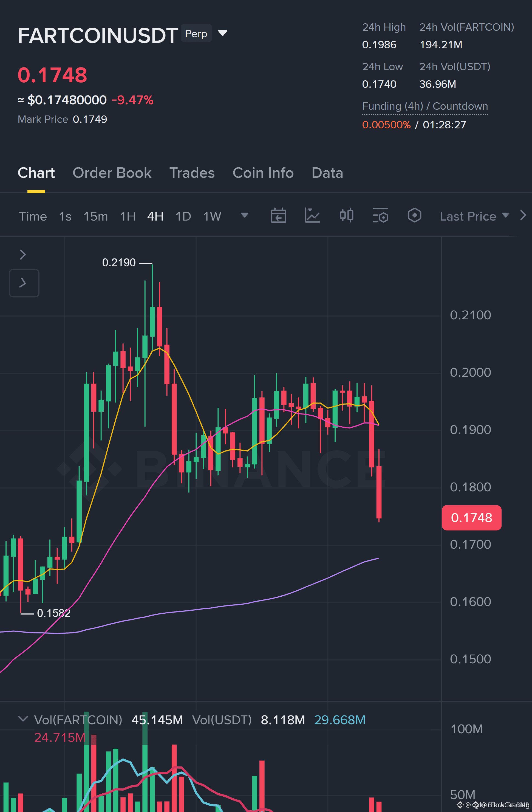This screenshot has width=532, height=812.
Task: Open the Coin Info tab
Action: click(263, 173)
